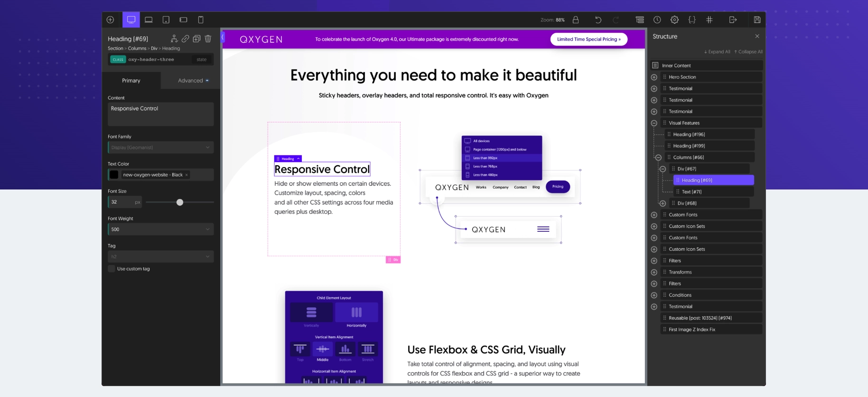Image resolution: width=868 pixels, height=397 pixels.
Task: Select Text [#71] in Structure tree
Action: [x=714, y=192]
